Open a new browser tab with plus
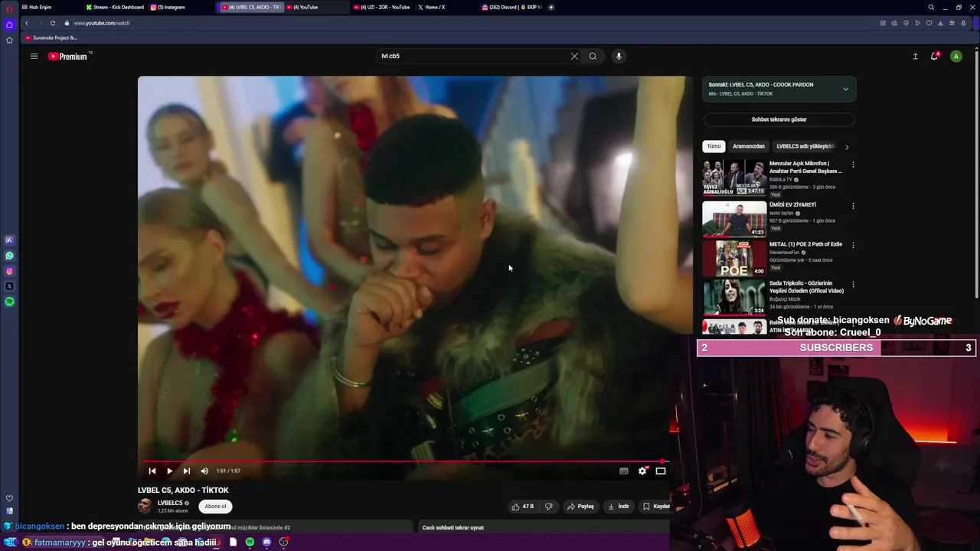 (x=551, y=7)
